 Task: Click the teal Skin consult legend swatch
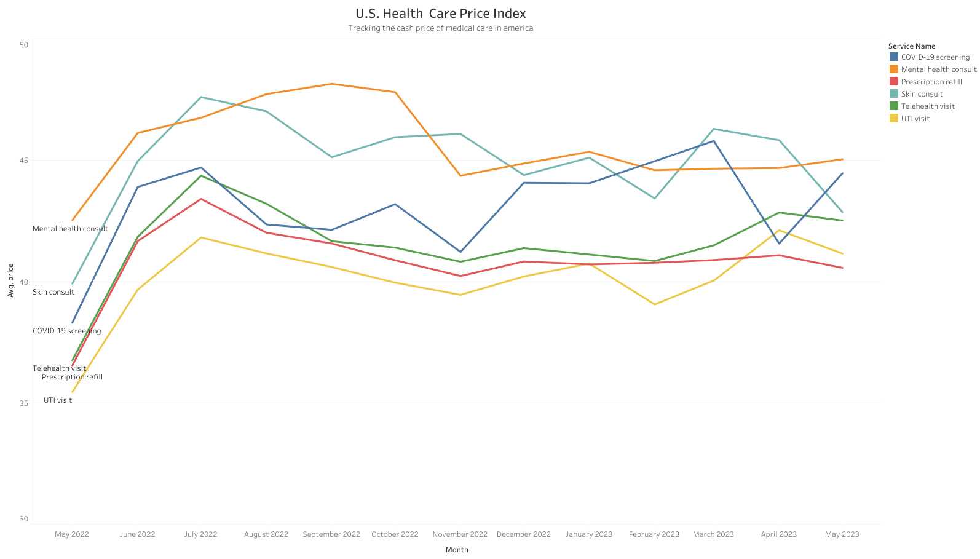click(893, 94)
